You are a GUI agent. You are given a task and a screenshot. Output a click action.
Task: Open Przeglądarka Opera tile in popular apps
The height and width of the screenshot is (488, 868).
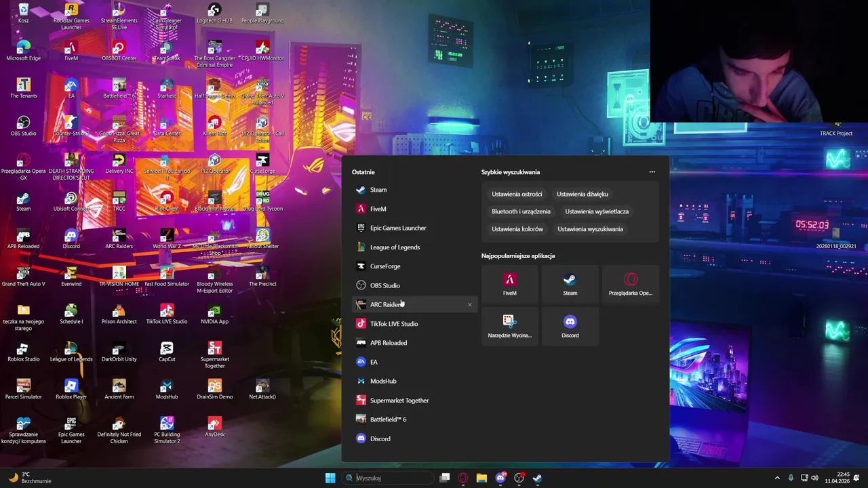coord(631,285)
